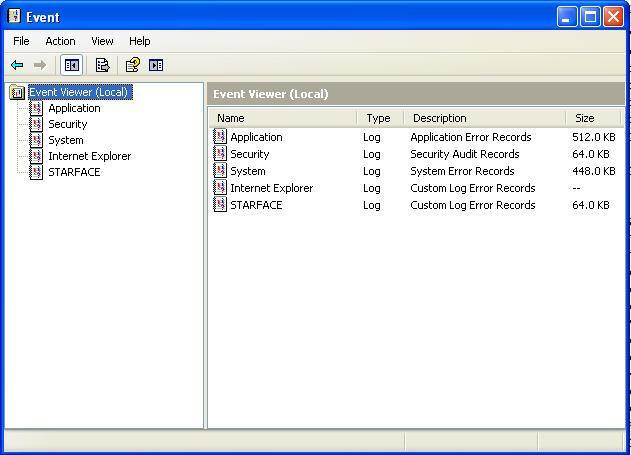Select Application label in the left tree
The height and width of the screenshot is (455, 631).
click(x=74, y=108)
